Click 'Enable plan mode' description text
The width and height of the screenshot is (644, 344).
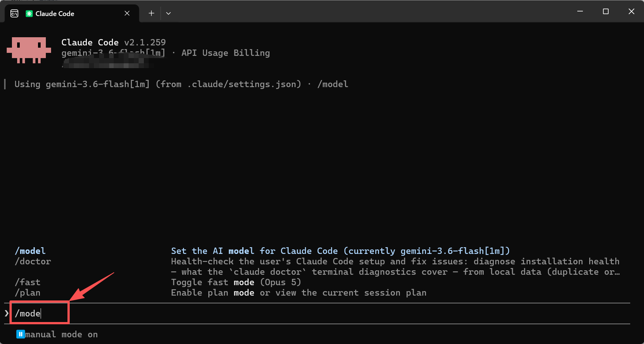pos(299,293)
